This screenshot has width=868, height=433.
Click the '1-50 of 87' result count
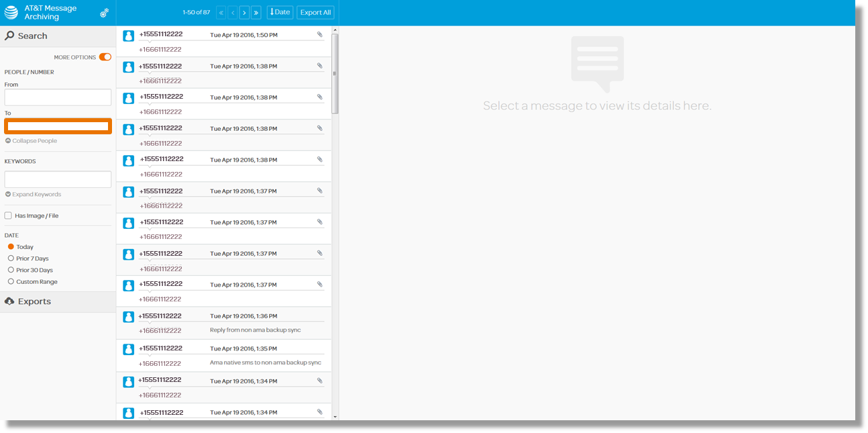pos(196,12)
